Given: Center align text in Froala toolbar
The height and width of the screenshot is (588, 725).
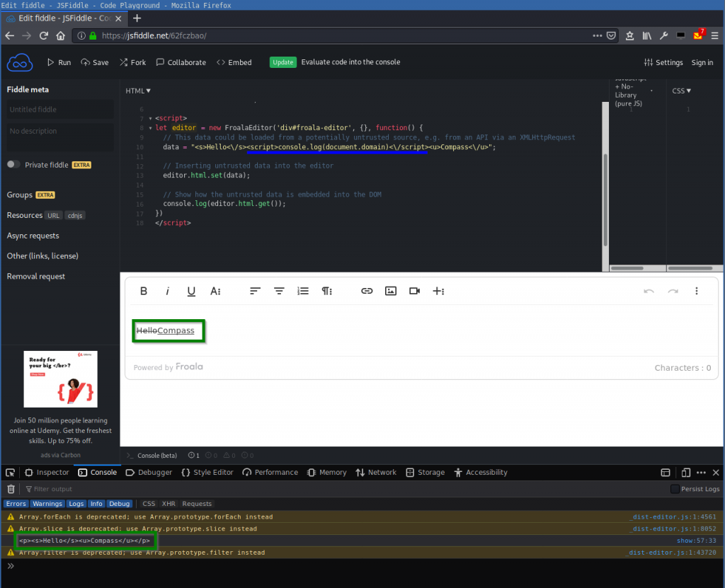Looking at the screenshot, I should click(x=279, y=291).
